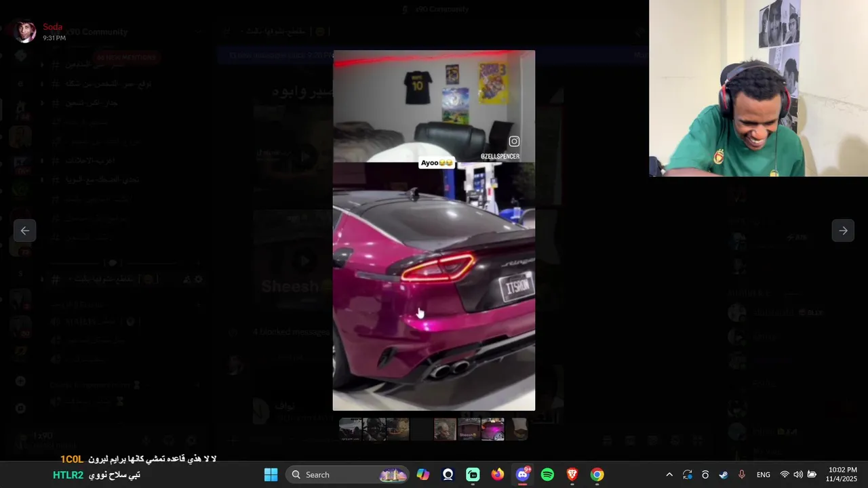Open Google Chrome from the taskbar

[x=597, y=474]
